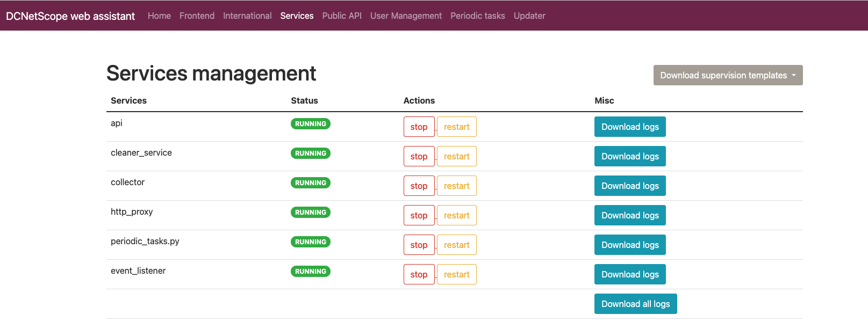Click the RUNNING badge for periodic_tasks.py

311,242
